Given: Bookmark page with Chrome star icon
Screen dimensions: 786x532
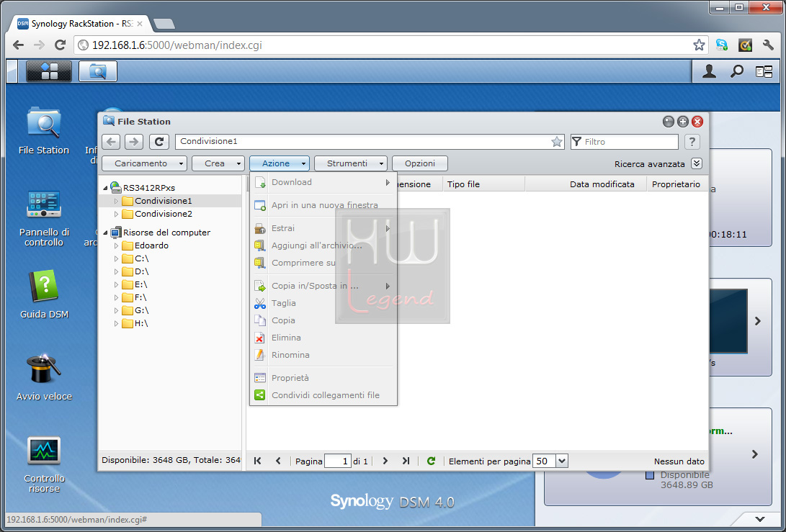Looking at the screenshot, I should 699,45.
